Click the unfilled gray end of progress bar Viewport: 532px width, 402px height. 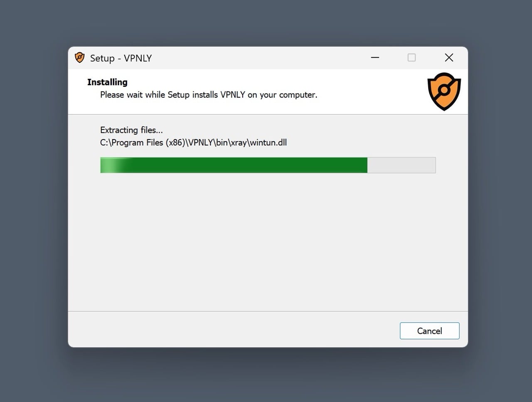[x=401, y=165]
